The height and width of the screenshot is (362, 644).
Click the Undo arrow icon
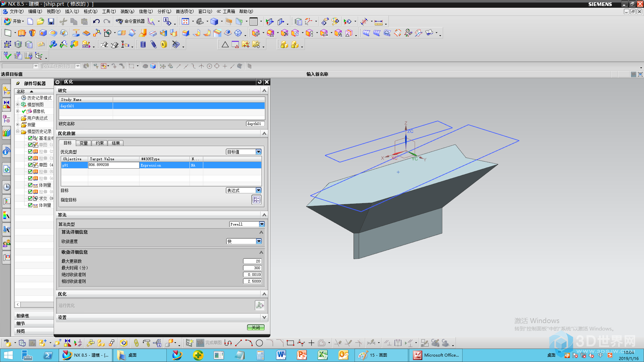[96, 21]
